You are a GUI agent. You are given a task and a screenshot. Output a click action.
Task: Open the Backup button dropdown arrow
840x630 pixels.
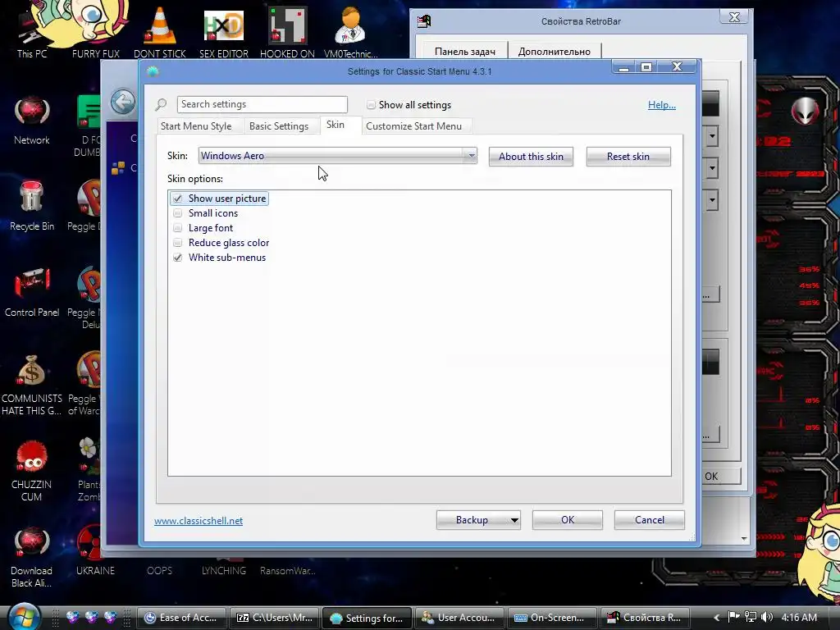click(514, 520)
